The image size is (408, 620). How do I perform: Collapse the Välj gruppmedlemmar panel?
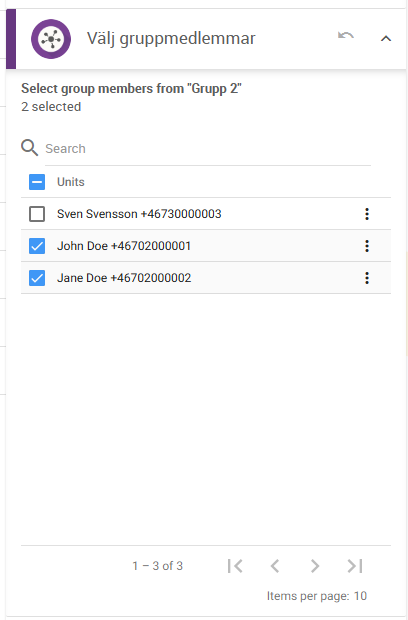386,39
